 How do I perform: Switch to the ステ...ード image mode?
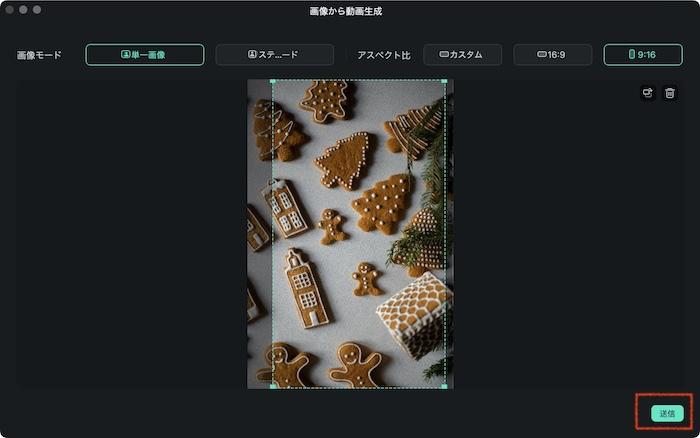(x=275, y=55)
